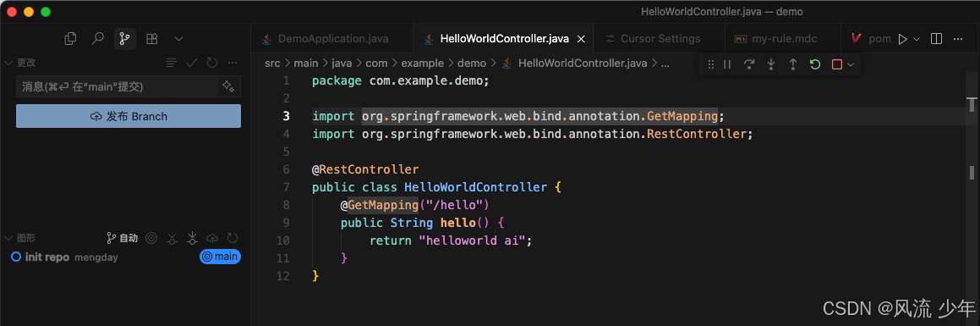Grab the debug toolbar drag handle
Screen dimensions: 980x326
tap(710, 64)
